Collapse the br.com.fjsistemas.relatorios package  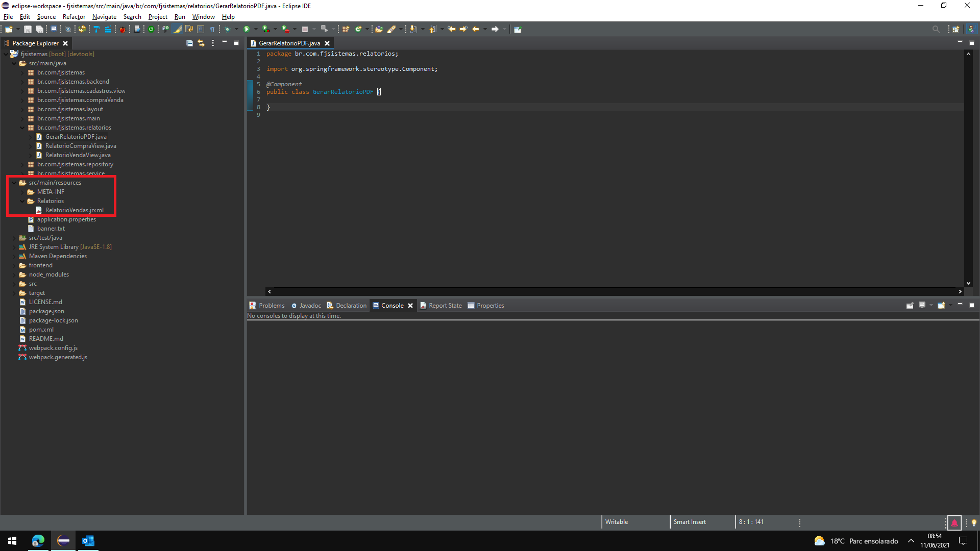[22, 128]
